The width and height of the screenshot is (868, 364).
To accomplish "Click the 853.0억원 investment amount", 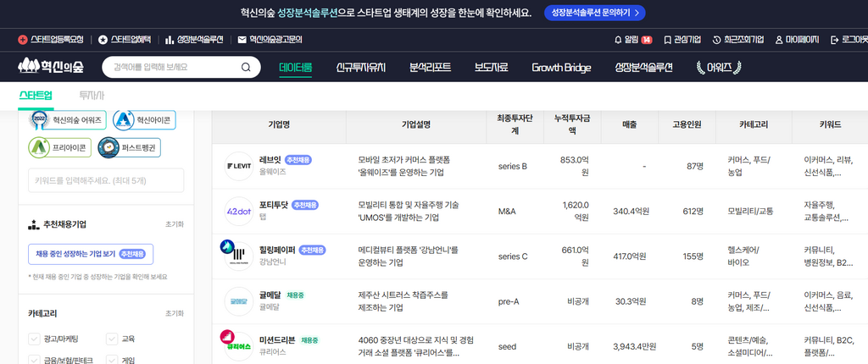I will [575, 166].
